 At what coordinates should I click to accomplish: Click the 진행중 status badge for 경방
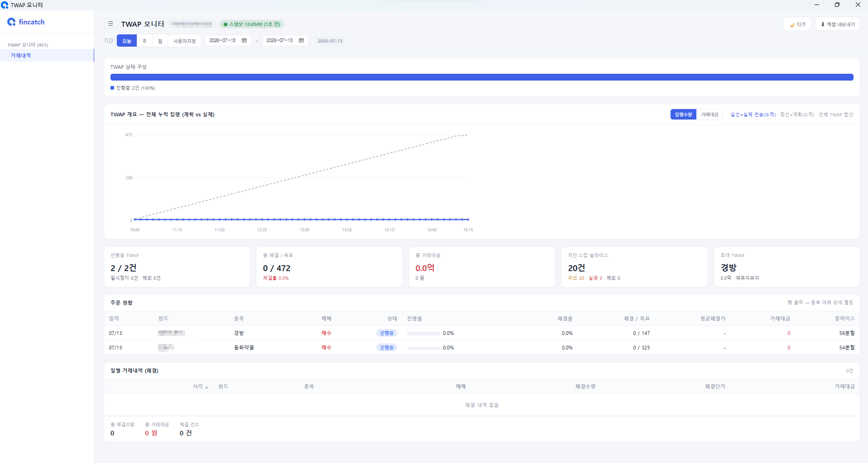pyautogui.click(x=387, y=333)
